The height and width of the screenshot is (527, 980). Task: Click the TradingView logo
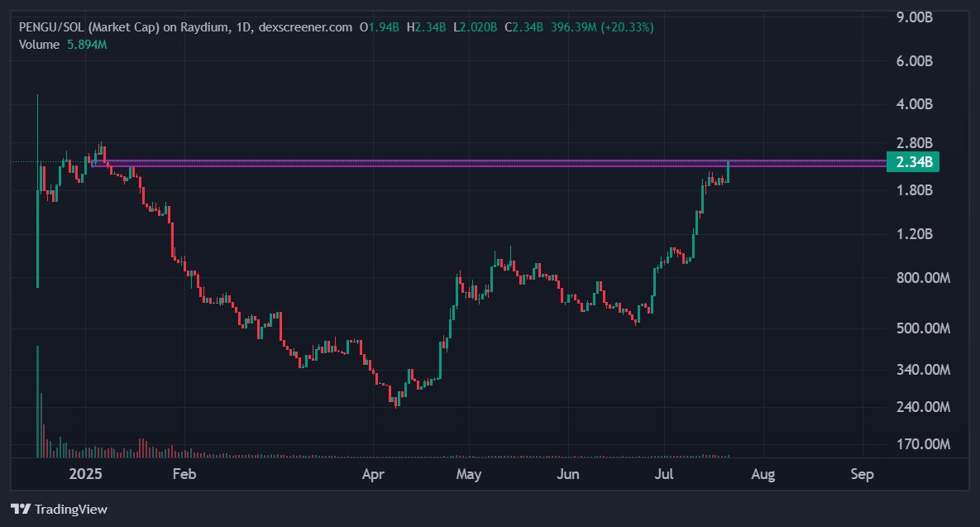[21, 509]
